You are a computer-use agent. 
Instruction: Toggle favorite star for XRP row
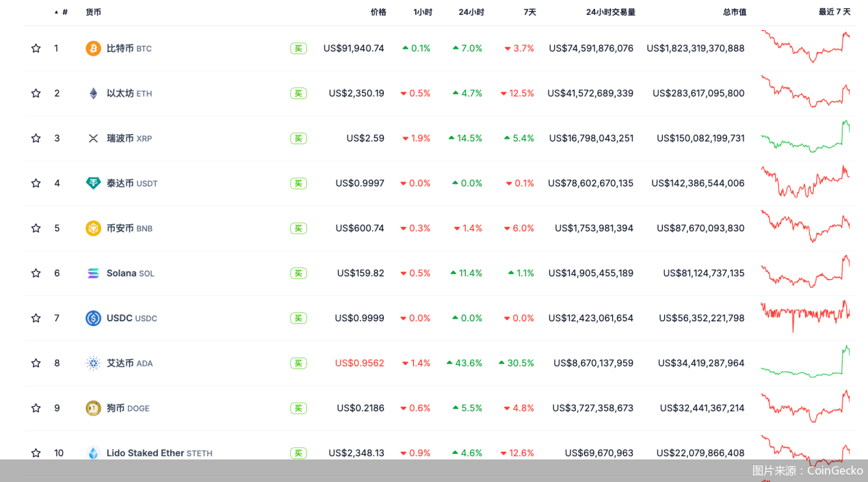click(36, 139)
